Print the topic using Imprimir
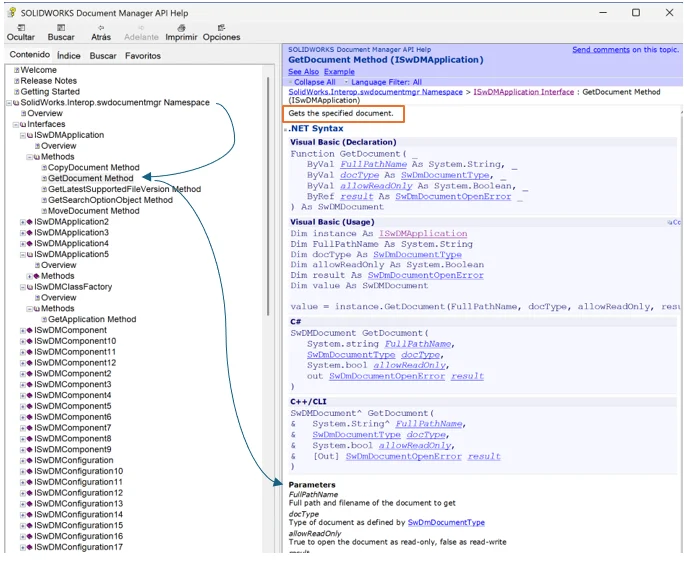This screenshot has width=684, height=567. (x=181, y=28)
